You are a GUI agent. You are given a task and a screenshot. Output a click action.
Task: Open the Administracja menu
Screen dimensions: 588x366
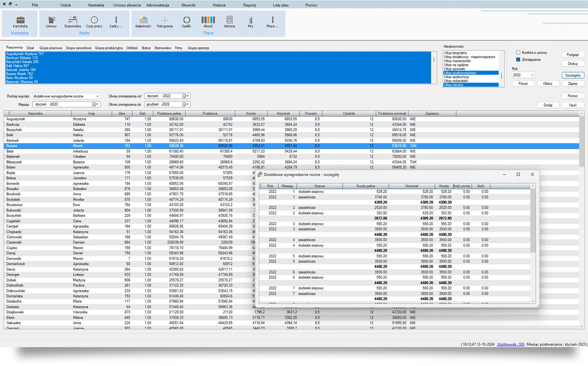click(x=158, y=5)
